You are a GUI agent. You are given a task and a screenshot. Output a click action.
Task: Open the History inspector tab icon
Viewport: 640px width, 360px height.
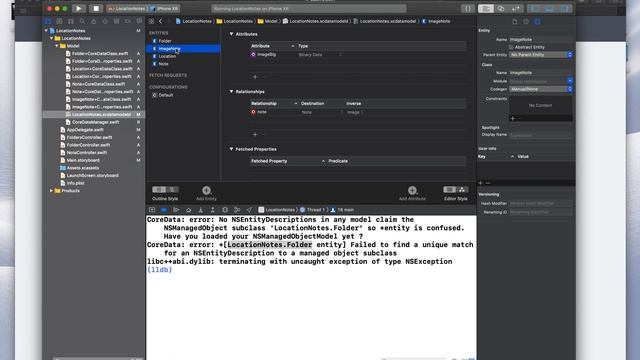pos(526,21)
